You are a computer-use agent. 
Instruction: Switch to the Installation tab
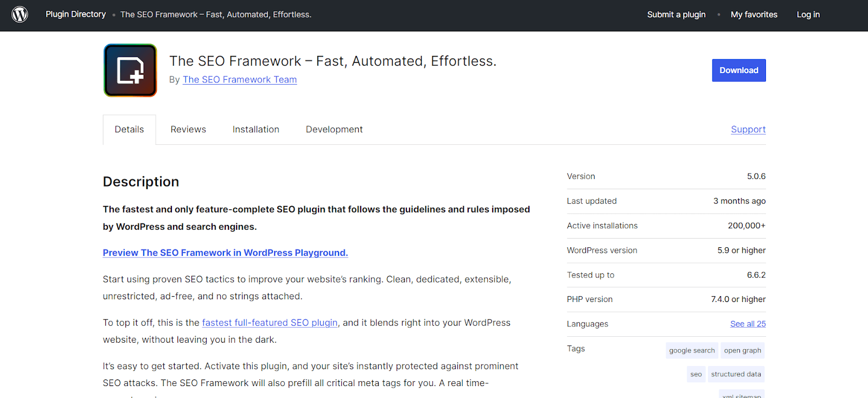(256, 130)
